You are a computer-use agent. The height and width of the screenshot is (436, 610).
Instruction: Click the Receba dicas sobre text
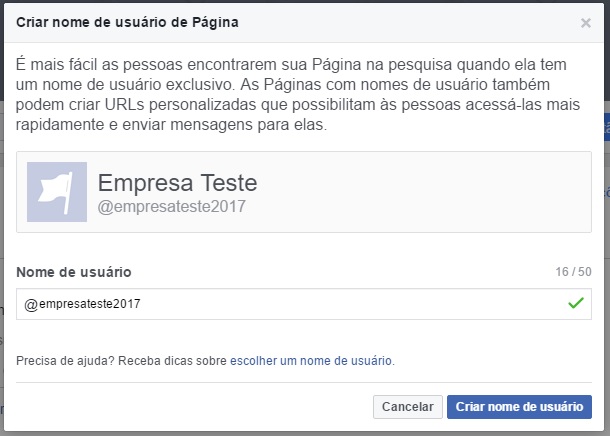pos(173,360)
